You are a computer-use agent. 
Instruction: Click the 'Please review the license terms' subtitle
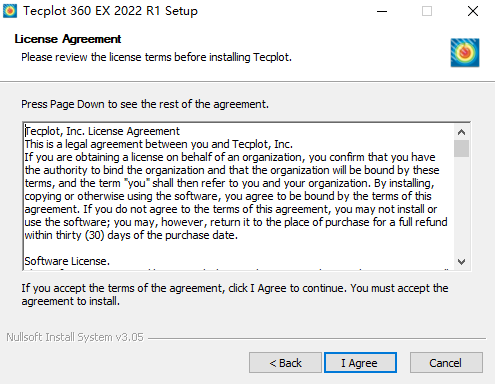coord(156,57)
